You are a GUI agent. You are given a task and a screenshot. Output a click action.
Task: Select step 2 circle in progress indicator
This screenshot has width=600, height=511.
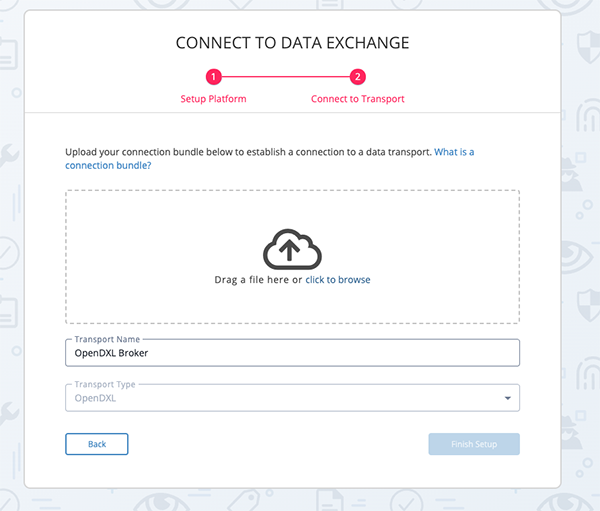(x=357, y=77)
